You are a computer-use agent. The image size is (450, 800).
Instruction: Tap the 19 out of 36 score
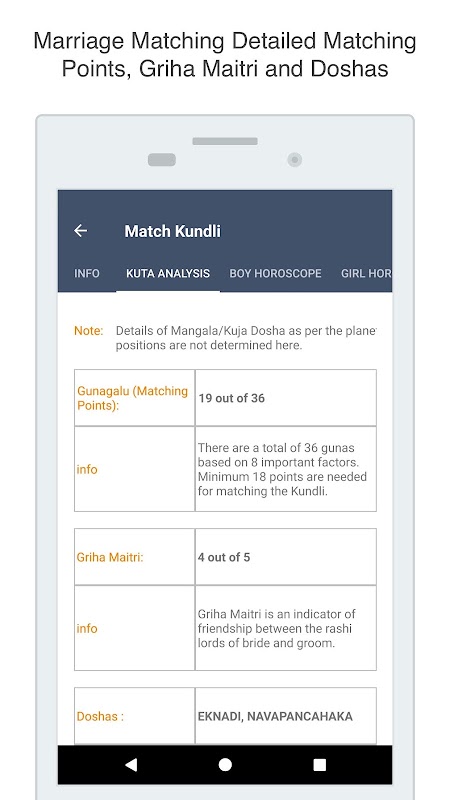click(x=232, y=398)
